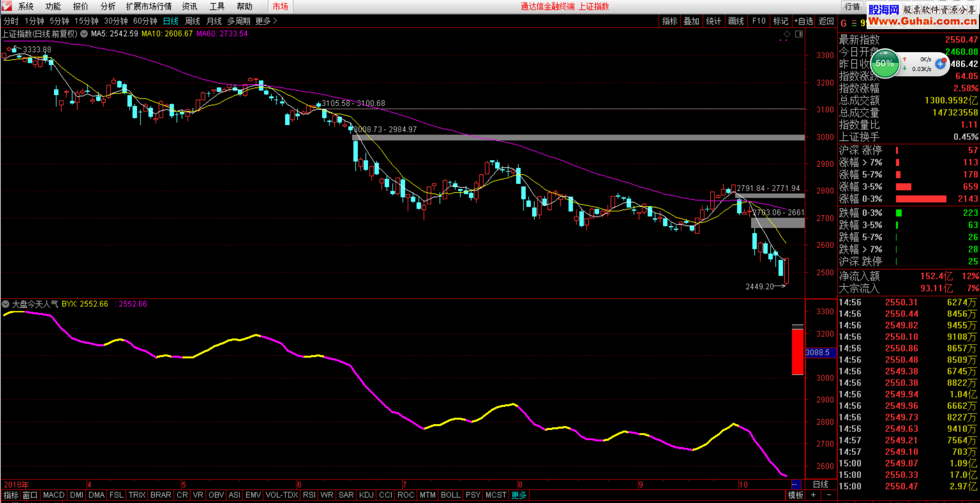Click the 窗口 tab in the bottom bar
The width and height of the screenshot is (980, 503).
(30, 495)
